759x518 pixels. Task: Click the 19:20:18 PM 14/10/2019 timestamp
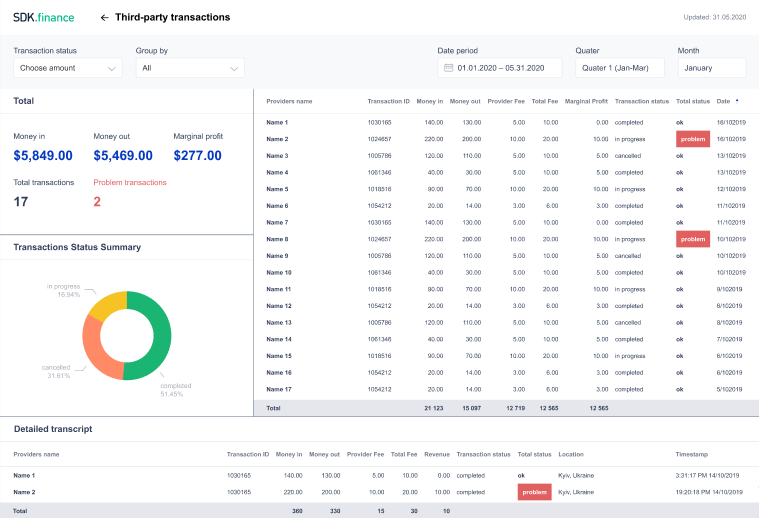709,492
